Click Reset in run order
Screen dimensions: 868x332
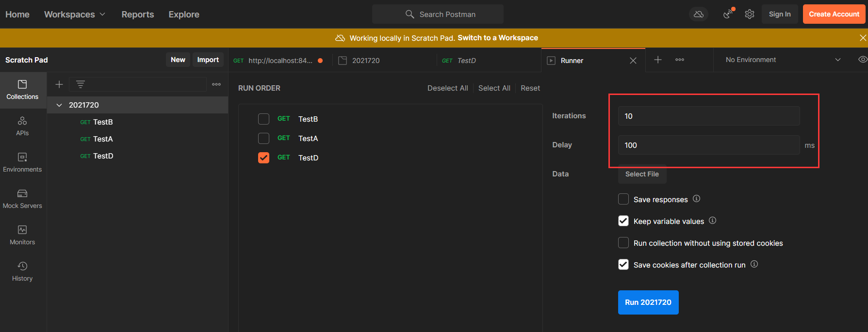(530, 88)
